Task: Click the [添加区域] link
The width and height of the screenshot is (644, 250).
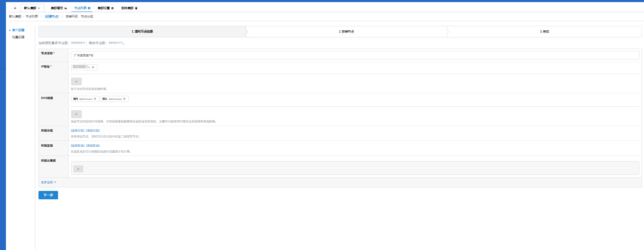Action: (93, 146)
